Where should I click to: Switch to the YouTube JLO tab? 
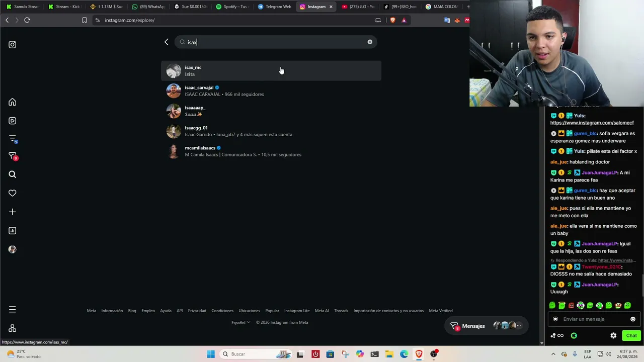coord(358,7)
